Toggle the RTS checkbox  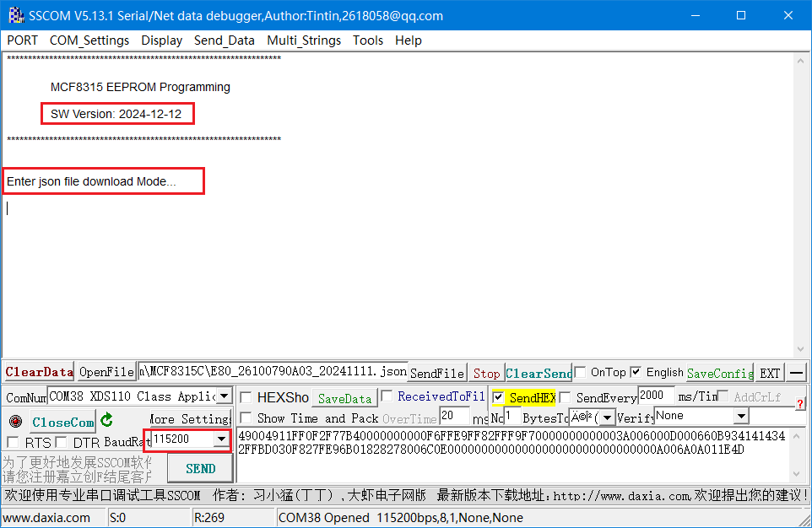[x=14, y=442]
